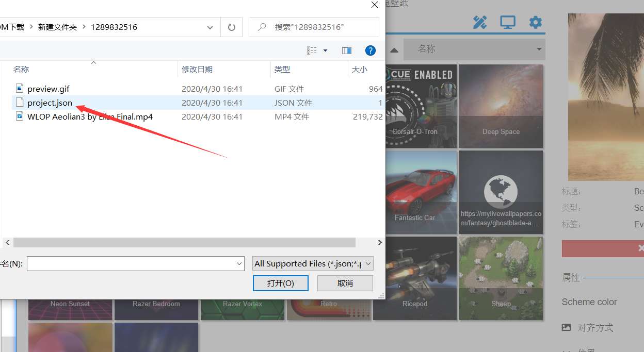Toggle the preview pane icon in file dialog
644x352 pixels.
pyautogui.click(x=346, y=51)
